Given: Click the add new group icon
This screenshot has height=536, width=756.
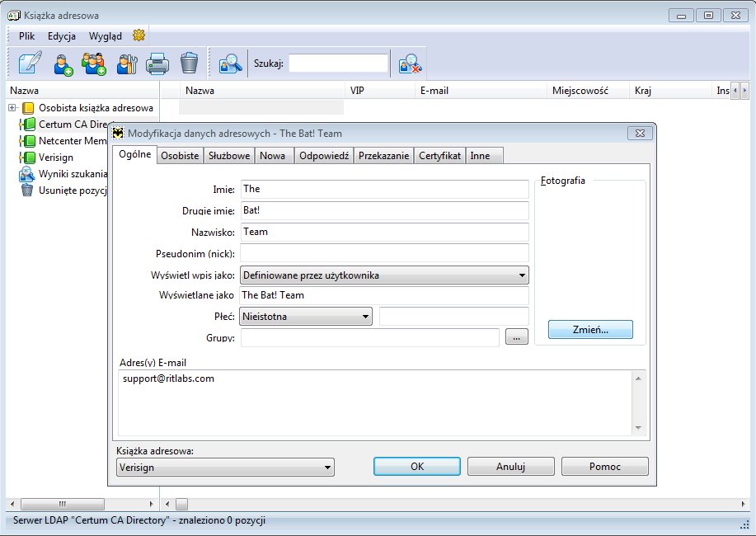Looking at the screenshot, I should pyautogui.click(x=95, y=63).
